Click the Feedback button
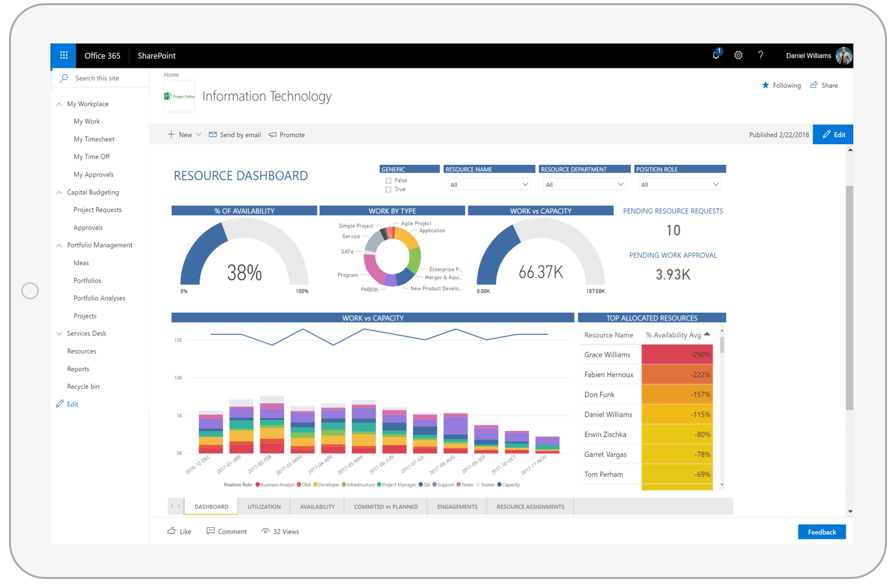Screen dimensions: 896x588 [822, 532]
